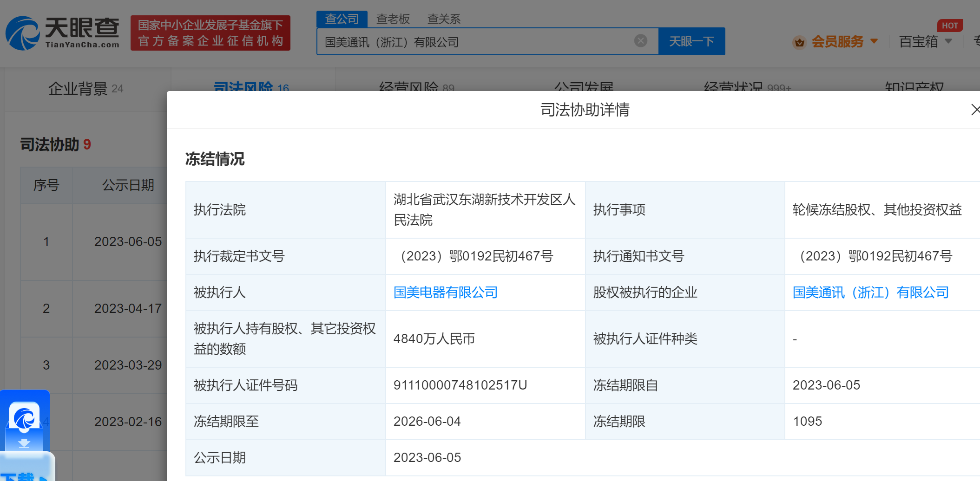This screenshot has width=980, height=481.
Task: Open the 国美通讯（浙江）有限公司 link
Action: pyautogui.click(x=870, y=292)
